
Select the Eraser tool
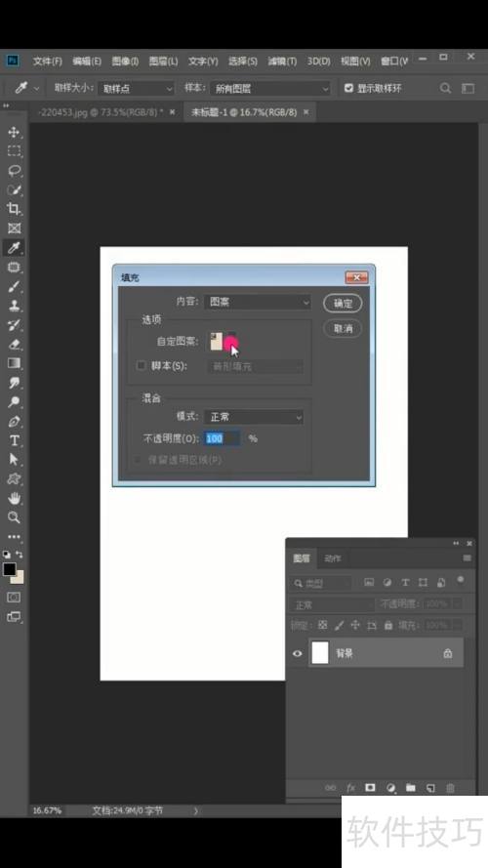(x=14, y=344)
